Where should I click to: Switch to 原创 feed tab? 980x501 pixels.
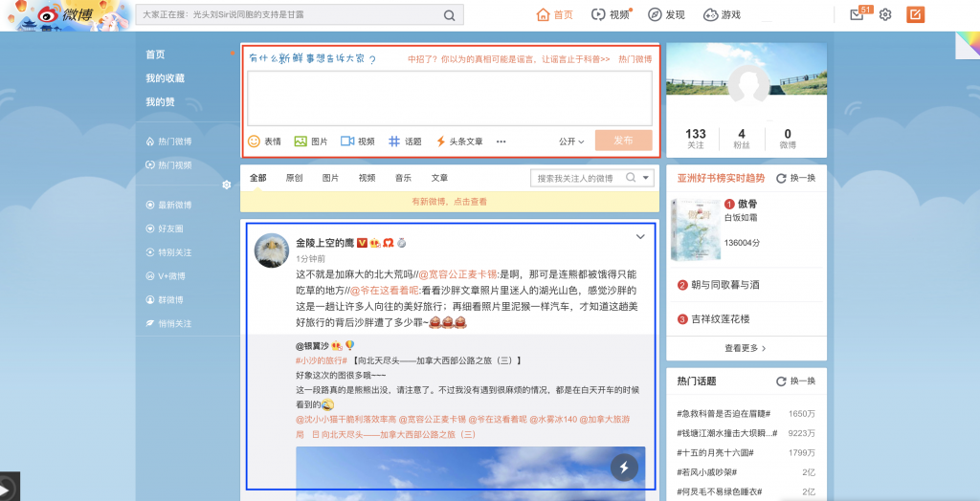[x=295, y=178]
